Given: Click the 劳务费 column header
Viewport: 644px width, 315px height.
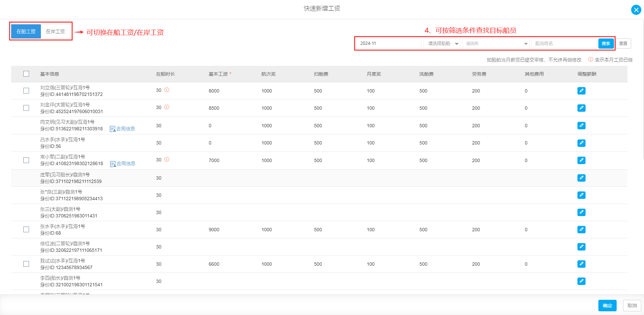Looking at the screenshot, I should click(x=479, y=74).
